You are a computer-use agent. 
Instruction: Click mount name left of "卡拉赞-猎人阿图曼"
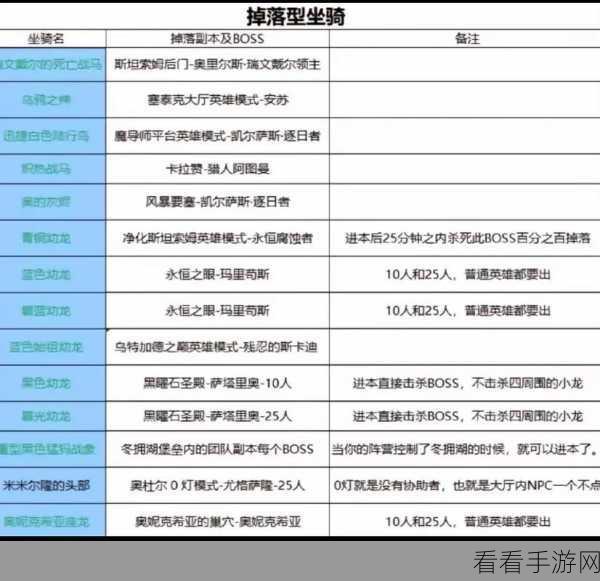point(46,169)
